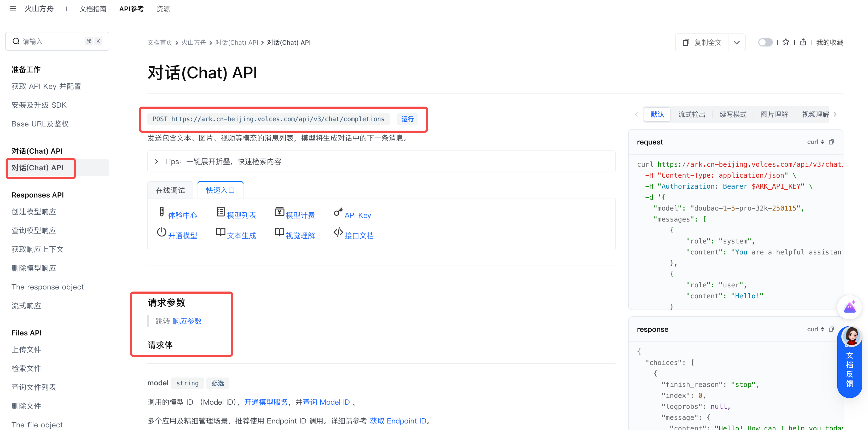The height and width of the screenshot is (430, 868).
Task: Open the AI assistant floating icon
Action: [x=849, y=307]
